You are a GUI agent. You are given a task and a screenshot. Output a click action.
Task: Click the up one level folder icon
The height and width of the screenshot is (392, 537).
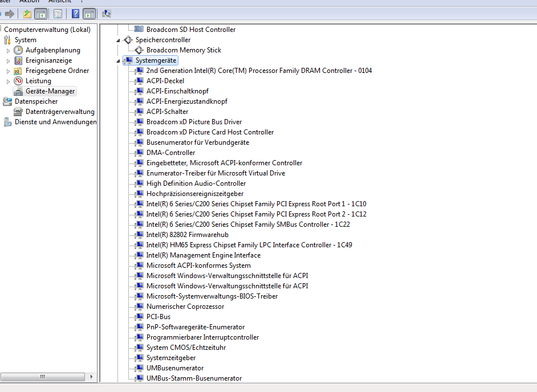pos(27,14)
